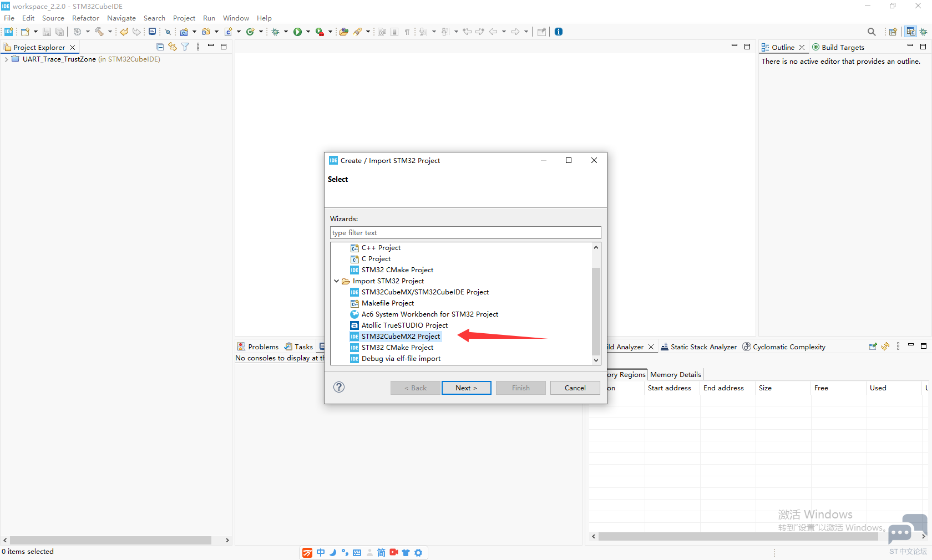Click the Build hammer icon in toolbar
The image size is (932, 560).
coord(99,32)
